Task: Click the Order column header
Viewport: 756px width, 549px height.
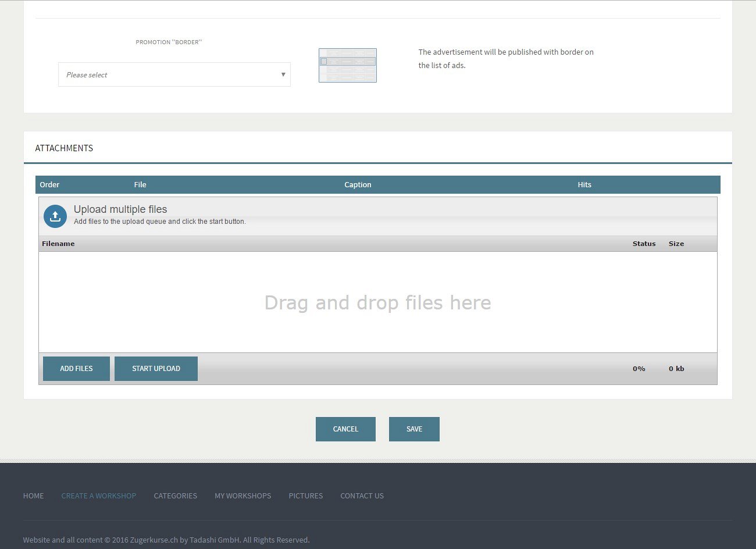Action: pyautogui.click(x=49, y=185)
